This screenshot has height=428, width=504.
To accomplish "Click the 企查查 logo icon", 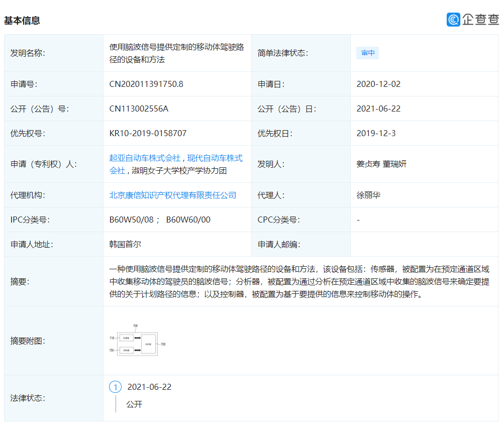I will tap(453, 20).
